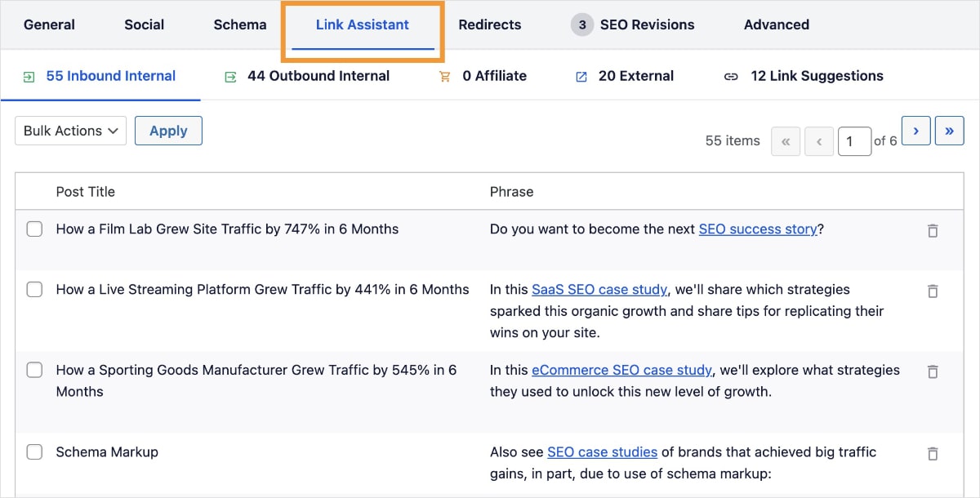Click the External links square-arrow icon
980x498 pixels.
[581, 75]
